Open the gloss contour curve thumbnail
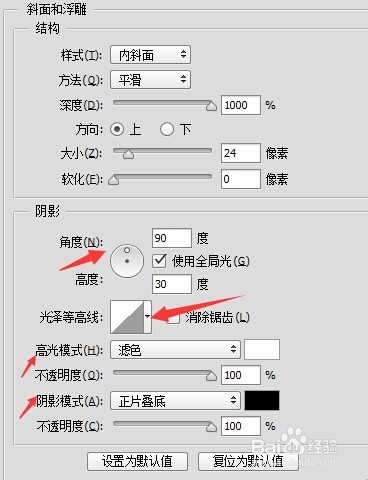Screen dimensions: 368x480 (x=127, y=317)
